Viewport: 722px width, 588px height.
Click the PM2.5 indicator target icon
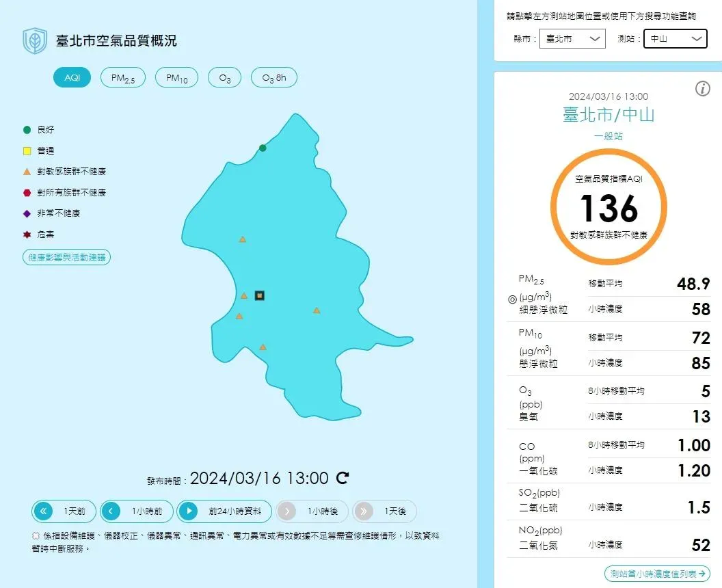[x=512, y=299]
